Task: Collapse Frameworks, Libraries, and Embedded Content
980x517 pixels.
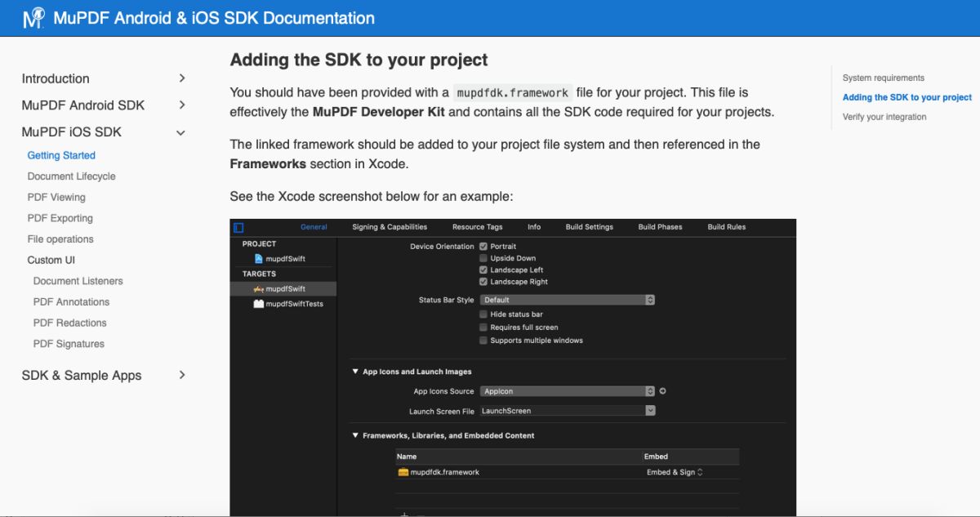Action: point(355,436)
